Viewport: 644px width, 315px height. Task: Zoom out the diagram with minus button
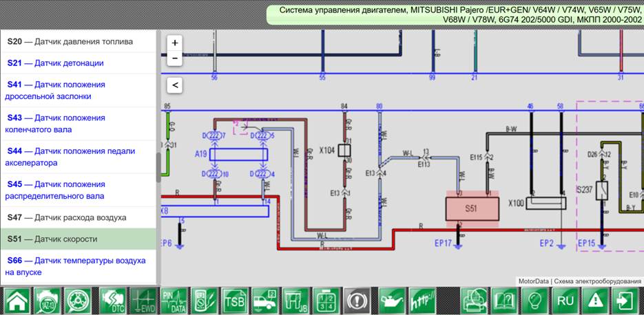[175, 58]
